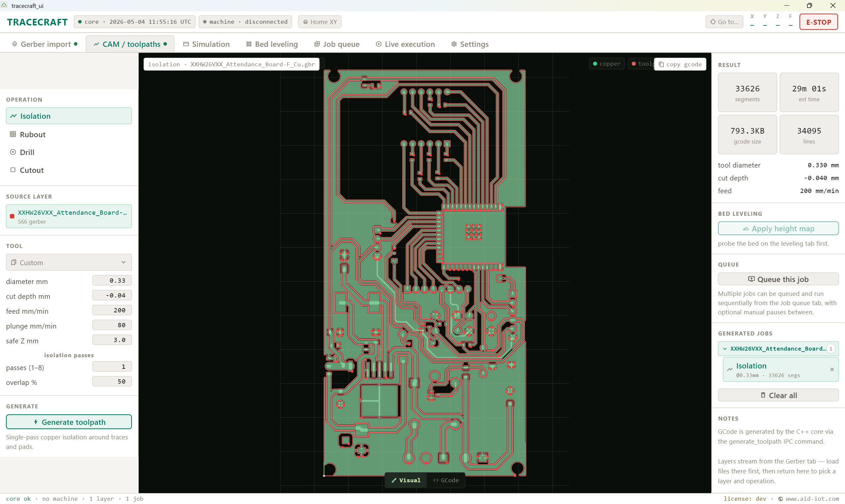Screen dimensions: 845x504
Task: Remove the Isolation job with X icon
Action: pyautogui.click(x=832, y=369)
